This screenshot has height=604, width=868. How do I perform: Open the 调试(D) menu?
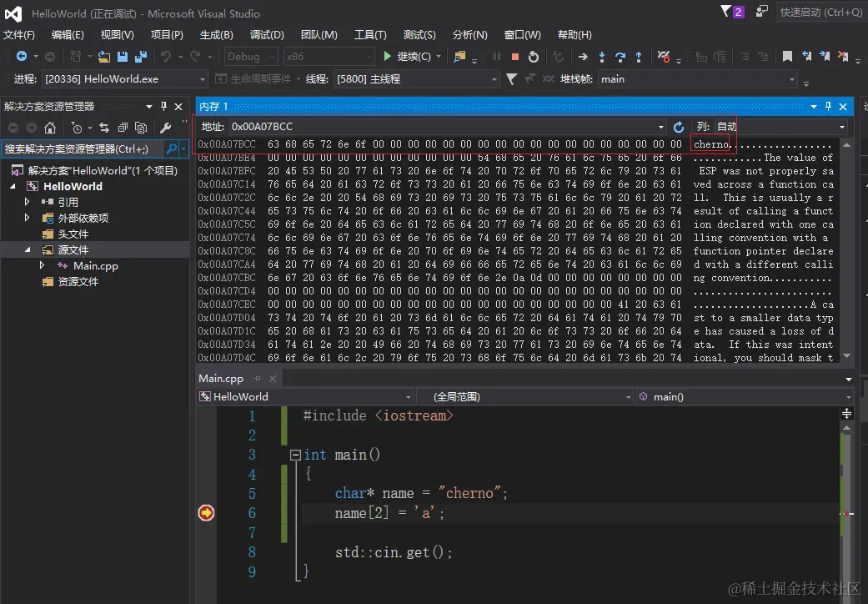click(267, 35)
